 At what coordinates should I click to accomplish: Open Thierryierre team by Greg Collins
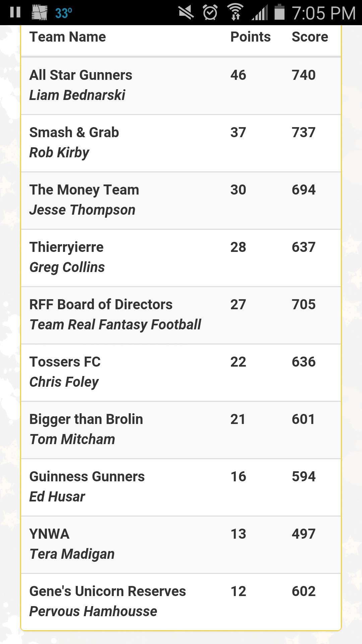point(181,258)
